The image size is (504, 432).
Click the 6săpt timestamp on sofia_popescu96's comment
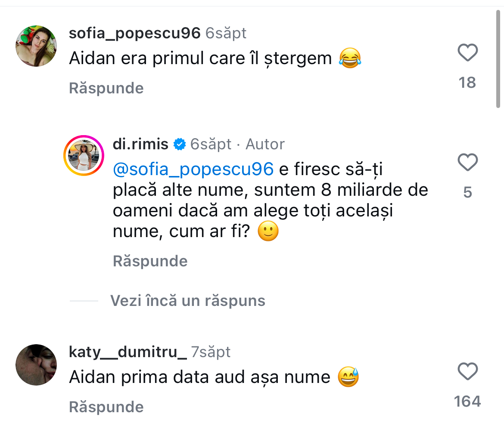coord(226,33)
